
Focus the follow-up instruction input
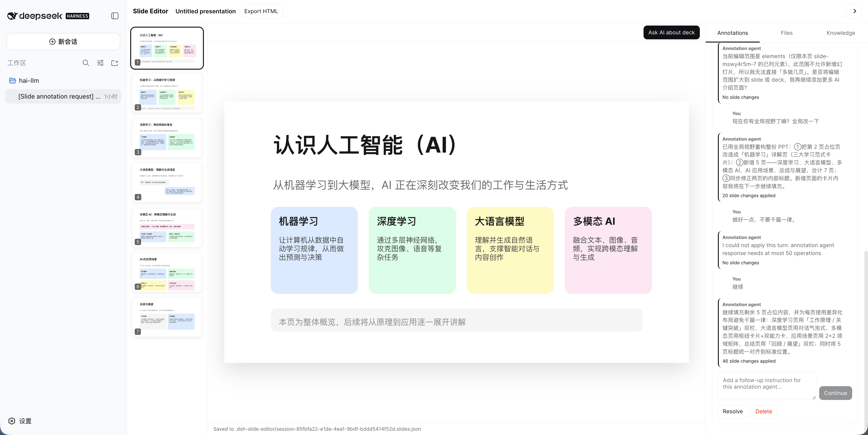point(767,386)
